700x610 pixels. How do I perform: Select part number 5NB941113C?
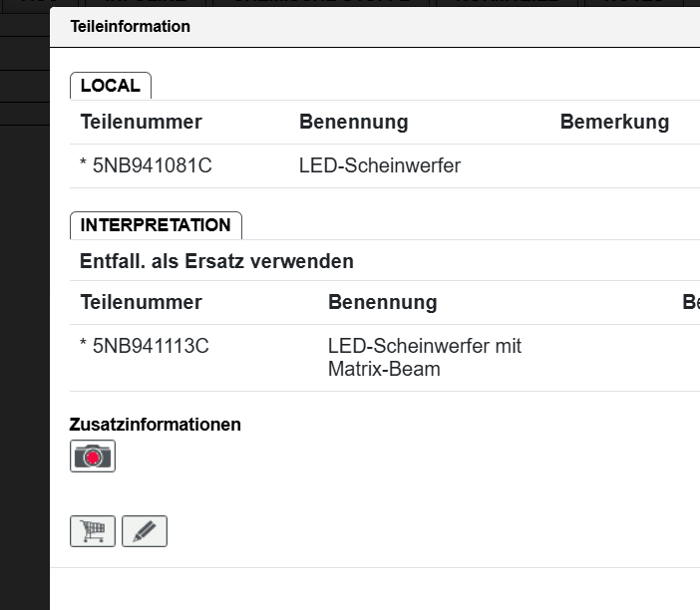pyautogui.click(x=151, y=346)
